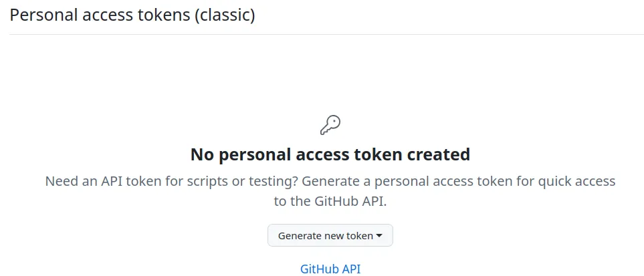The image size is (644, 276).
Task: Click the description line starting with Need an API token
Action: coord(330,181)
